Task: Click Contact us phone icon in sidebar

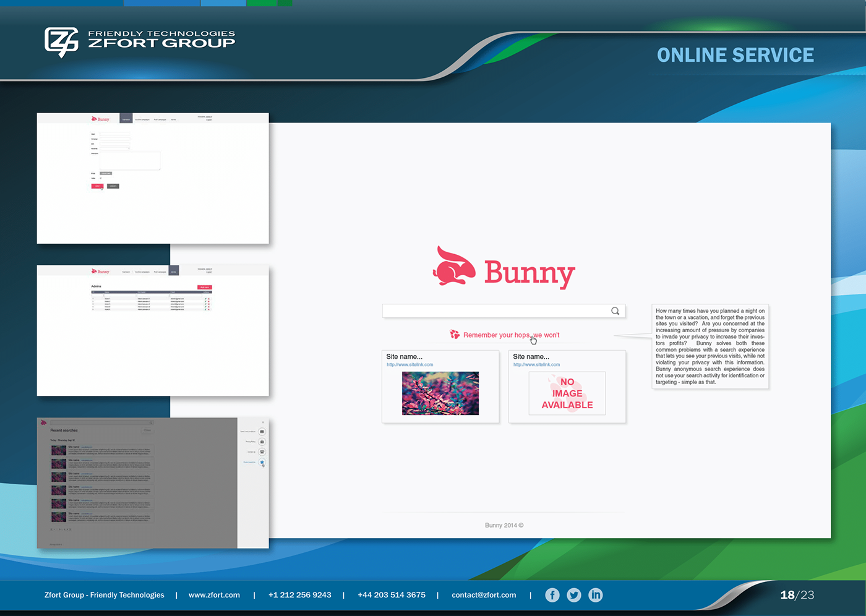Action: [262, 452]
